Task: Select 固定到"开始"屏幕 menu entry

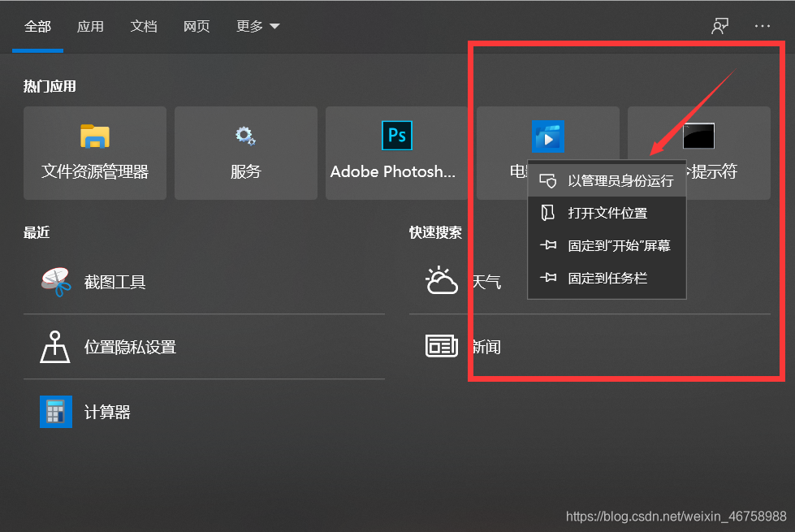Action: click(607, 245)
